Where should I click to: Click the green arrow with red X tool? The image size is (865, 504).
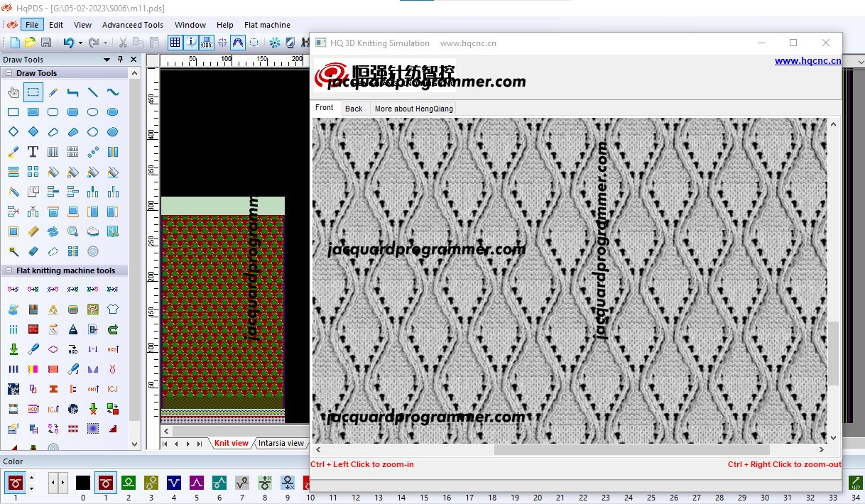point(93,409)
